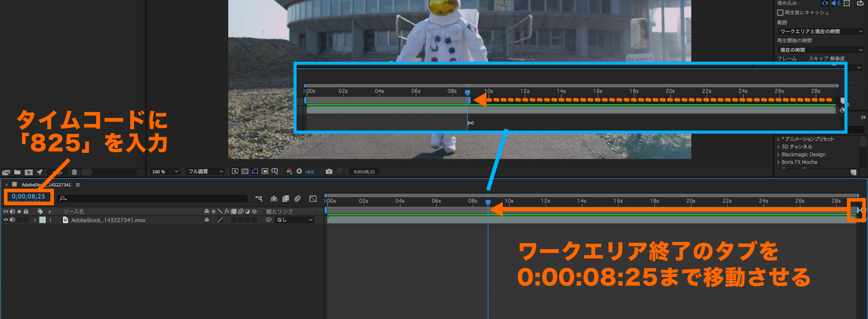Click the Solo column header dot
Image resolution: width=868 pixels, height=319 pixels.
[x=19, y=211]
